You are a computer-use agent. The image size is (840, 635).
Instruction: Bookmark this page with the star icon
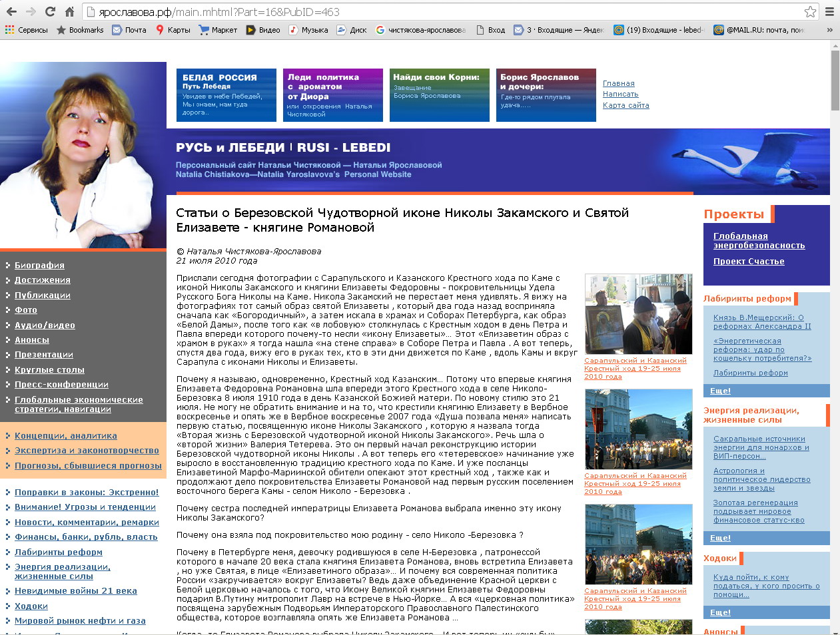[x=810, y=11]
